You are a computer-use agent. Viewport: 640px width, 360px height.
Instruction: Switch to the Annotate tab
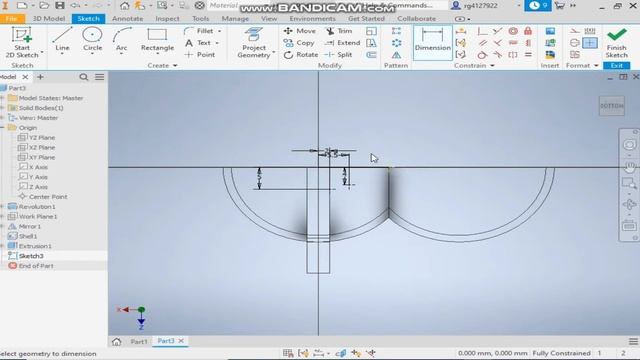[x=127, y=19]
